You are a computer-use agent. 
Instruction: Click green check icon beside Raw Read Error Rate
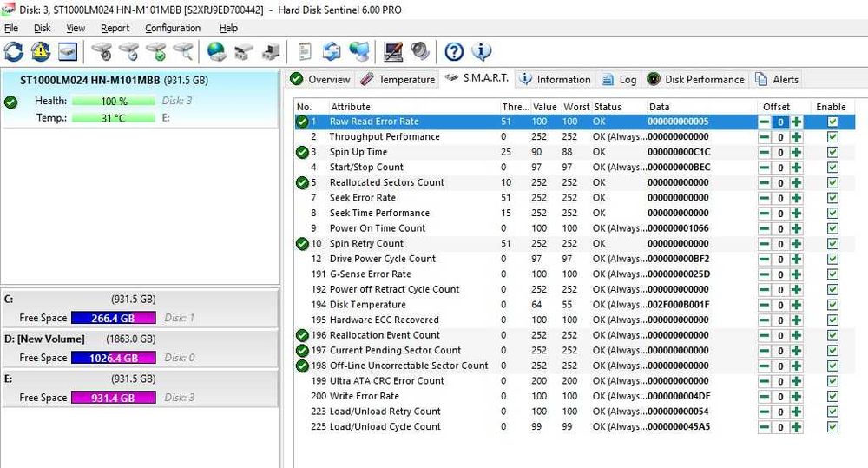pyautogui.click(x=302, y=122)
